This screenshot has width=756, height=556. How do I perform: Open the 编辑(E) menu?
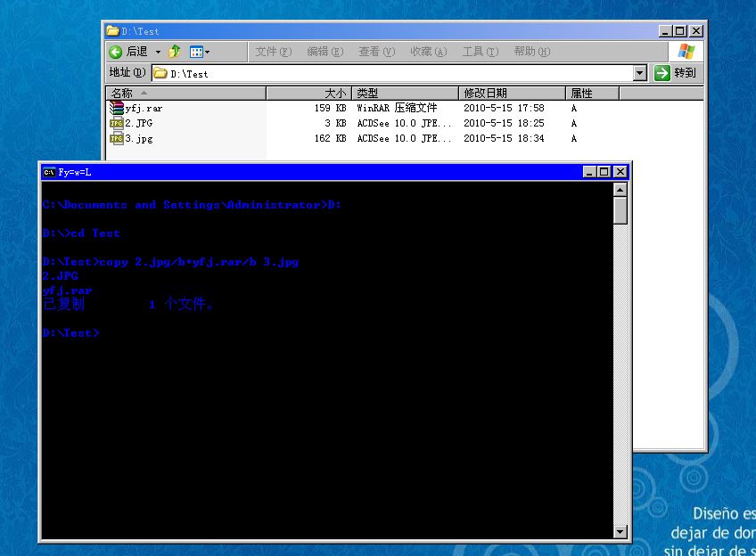[325, 52]
